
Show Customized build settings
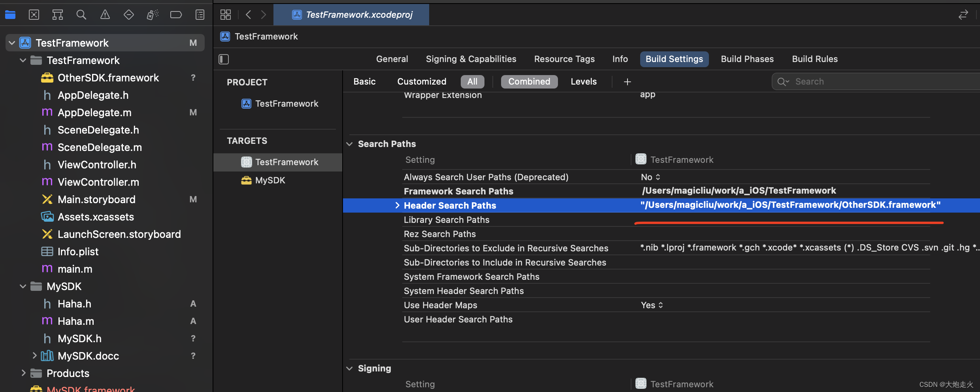click(422, 82)
